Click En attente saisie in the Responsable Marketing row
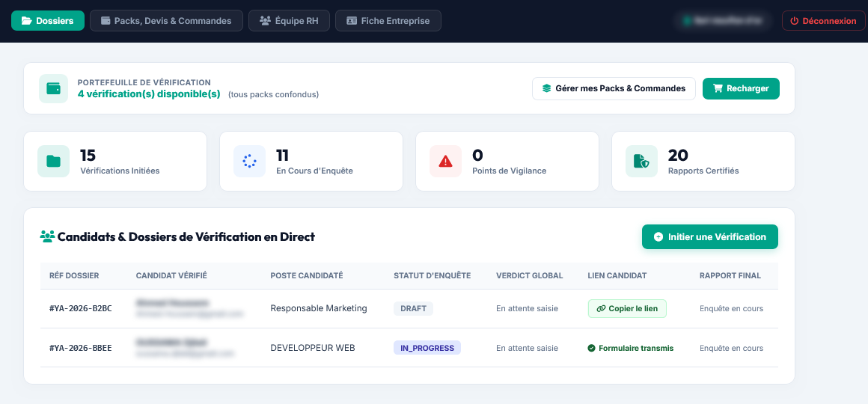The width and height of the screenshot is (868, 404). tap(527, 308)
